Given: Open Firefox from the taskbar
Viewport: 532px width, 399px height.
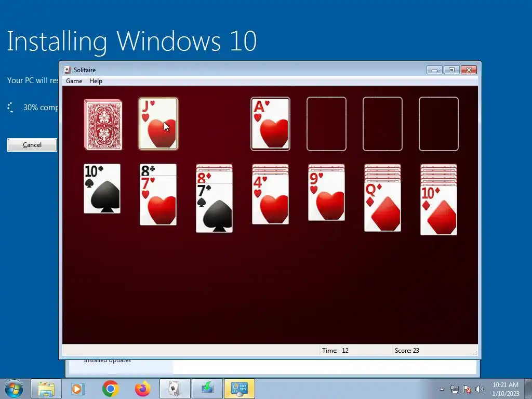Looking at the screenshot, I should (142, 389).
